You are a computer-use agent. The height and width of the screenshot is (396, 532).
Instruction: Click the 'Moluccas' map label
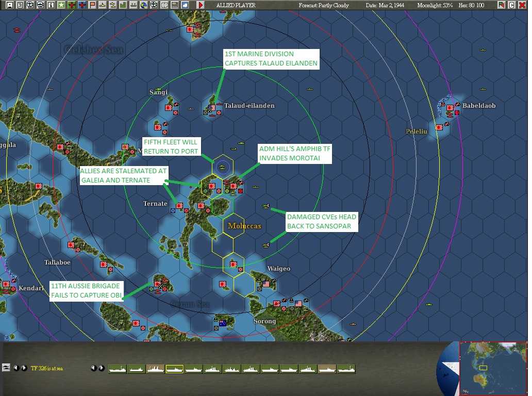[x=245, y=226]
